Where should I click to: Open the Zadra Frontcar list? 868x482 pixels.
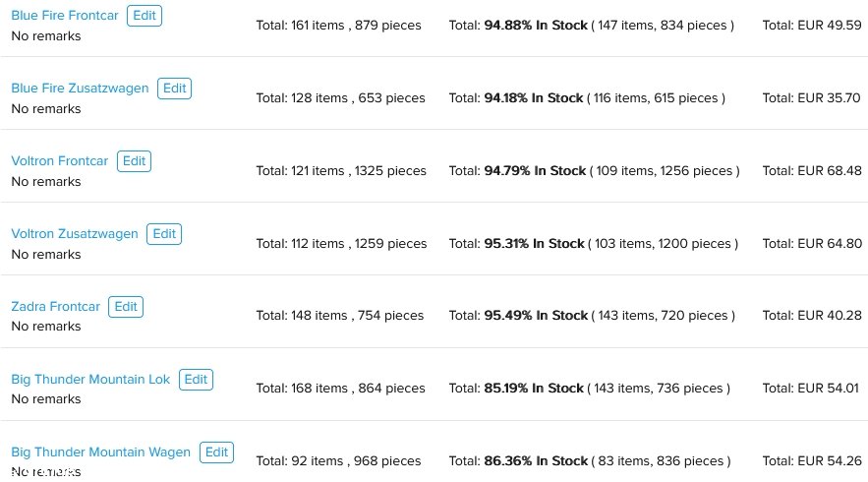click(x=55, y=306)
